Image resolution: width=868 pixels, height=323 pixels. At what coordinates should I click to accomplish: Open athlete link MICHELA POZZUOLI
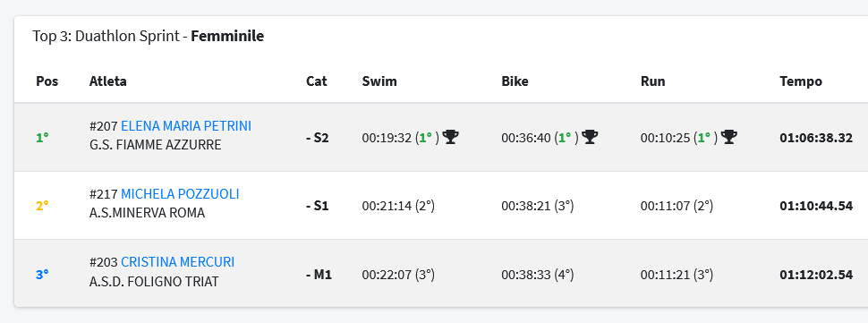coord(180,194)
